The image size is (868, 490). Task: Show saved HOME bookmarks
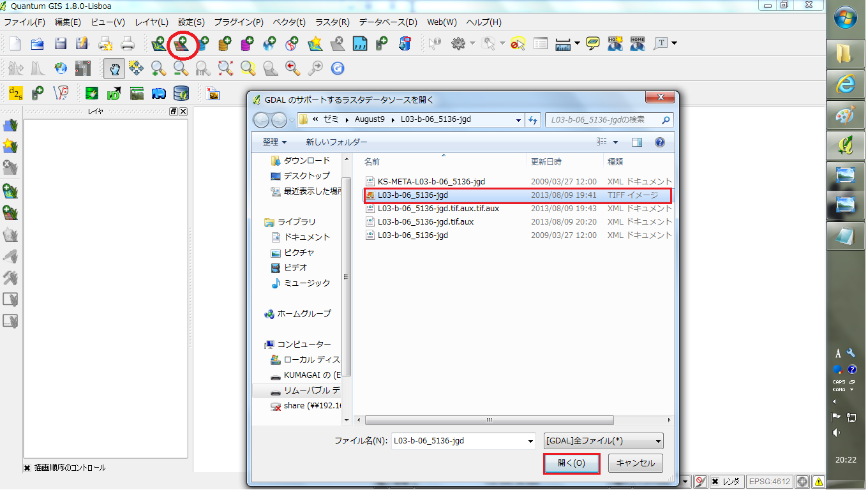coord(638,44)
